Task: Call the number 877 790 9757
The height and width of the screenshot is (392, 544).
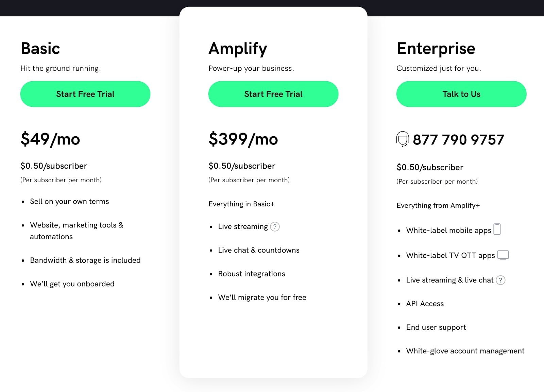Action: [x=458, y=139]
